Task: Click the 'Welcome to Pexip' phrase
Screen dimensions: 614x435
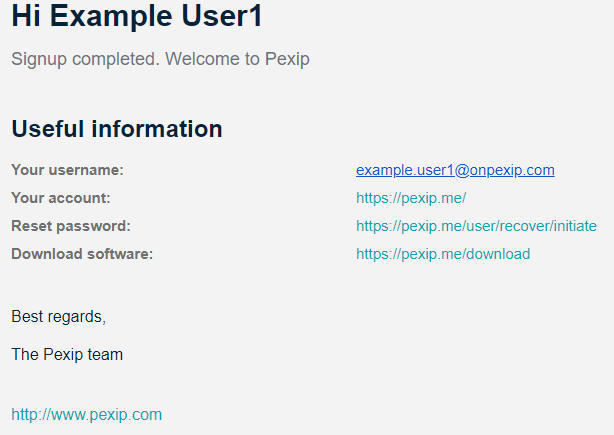Action: point(237,59)
